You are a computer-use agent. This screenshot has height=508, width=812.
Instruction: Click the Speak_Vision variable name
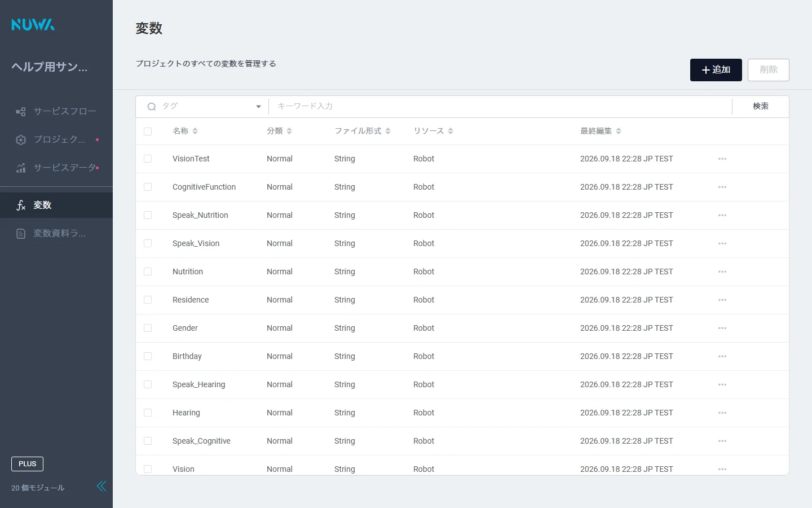[196, 243]
